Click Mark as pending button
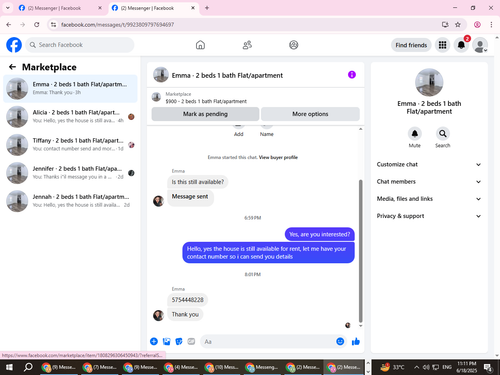 pos(205,114)
